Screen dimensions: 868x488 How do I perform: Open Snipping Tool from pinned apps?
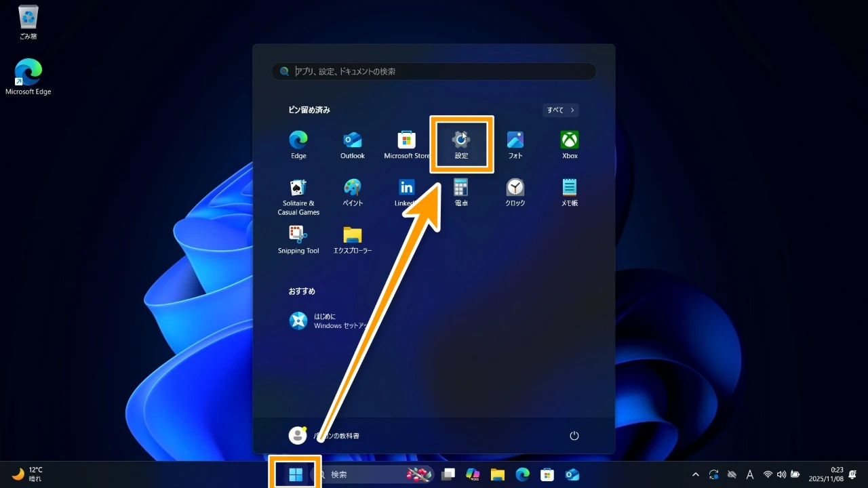tap(298, 239)
